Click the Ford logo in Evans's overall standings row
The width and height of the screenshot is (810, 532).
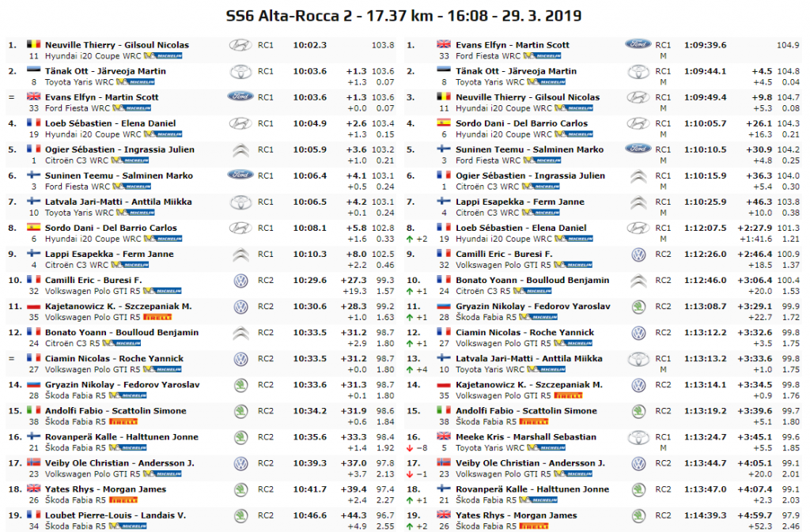click(638, 45)
